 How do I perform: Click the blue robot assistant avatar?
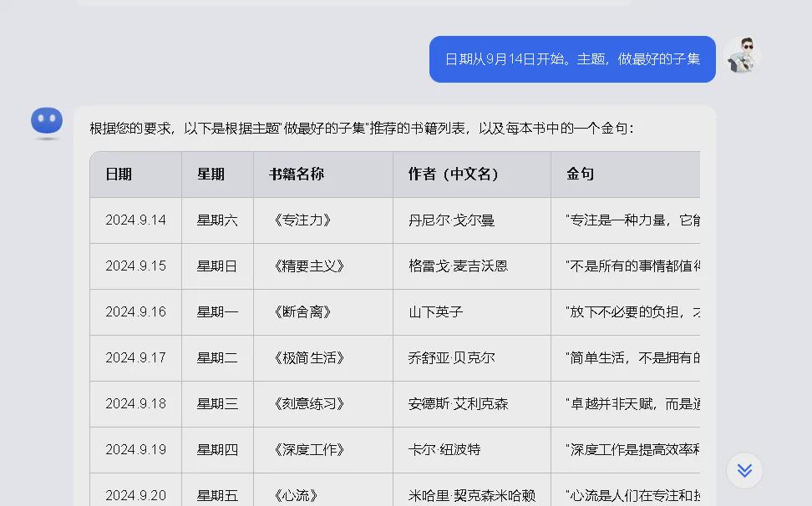47,121
